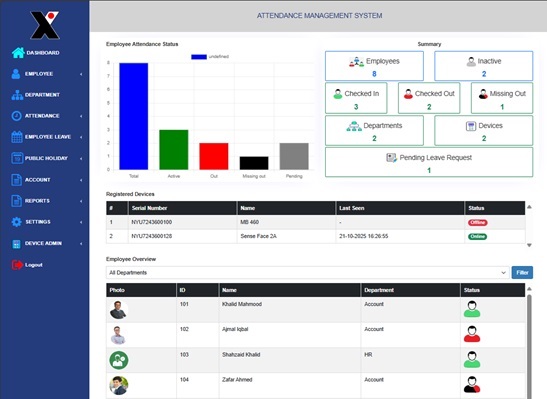Click the Device Admin calculator icon
The image size is (547, 399).
pyautogui.click(x=16, y=243)
